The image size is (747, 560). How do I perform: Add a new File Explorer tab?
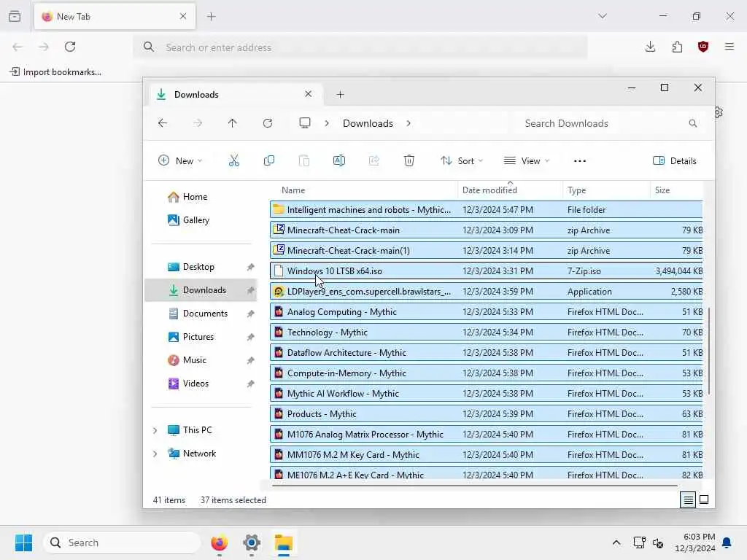tap(340, 95)
